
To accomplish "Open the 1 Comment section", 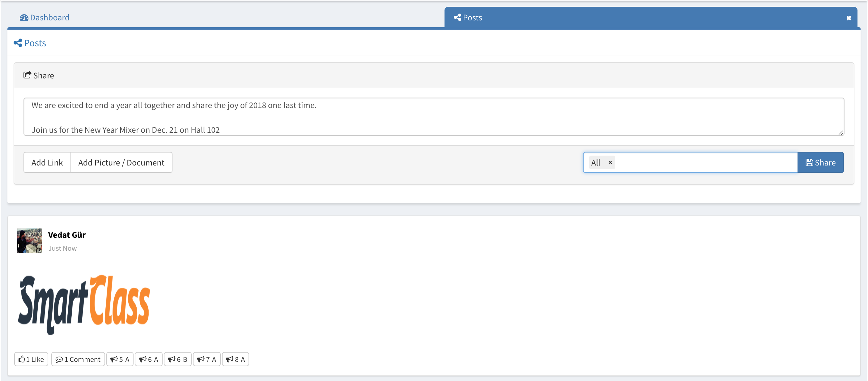I will (78, 359).
